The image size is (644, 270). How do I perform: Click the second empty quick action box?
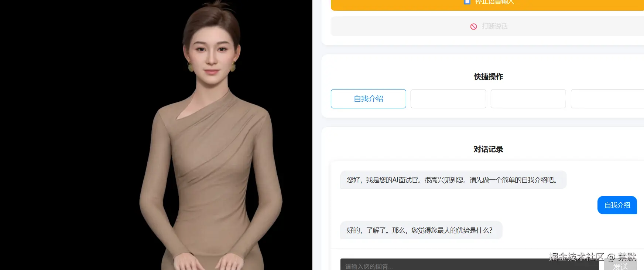(448, 99)
